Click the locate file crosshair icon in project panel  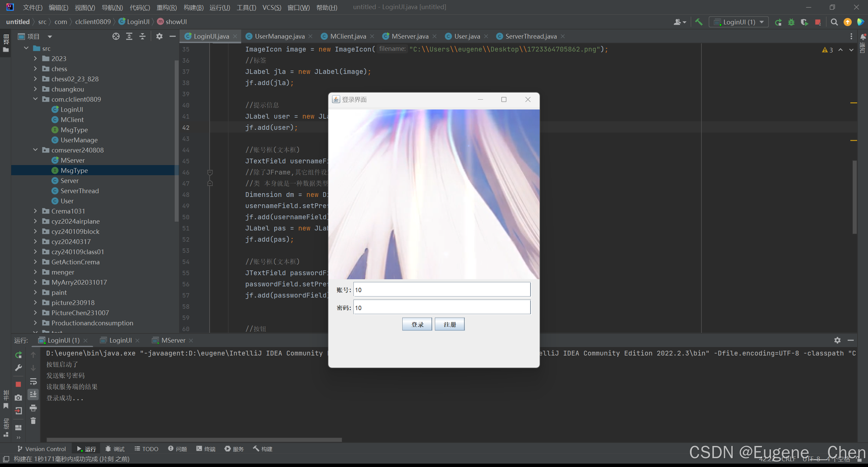coord(116,36)
